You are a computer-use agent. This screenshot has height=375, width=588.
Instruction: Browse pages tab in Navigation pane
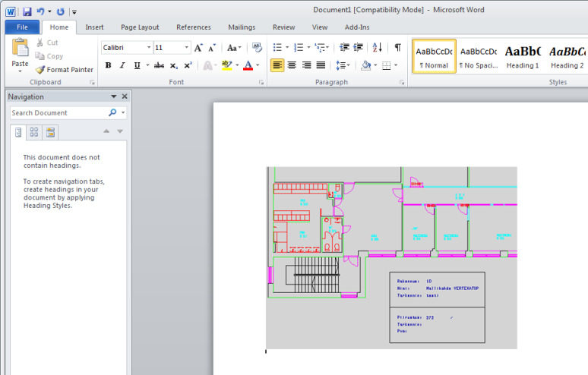[34, 132]
